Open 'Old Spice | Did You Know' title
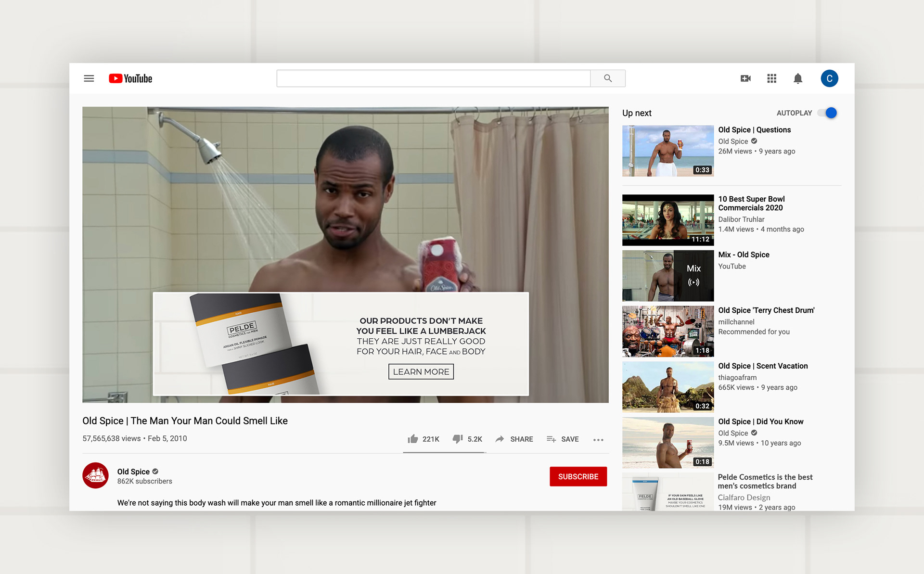 coord(761,421)
